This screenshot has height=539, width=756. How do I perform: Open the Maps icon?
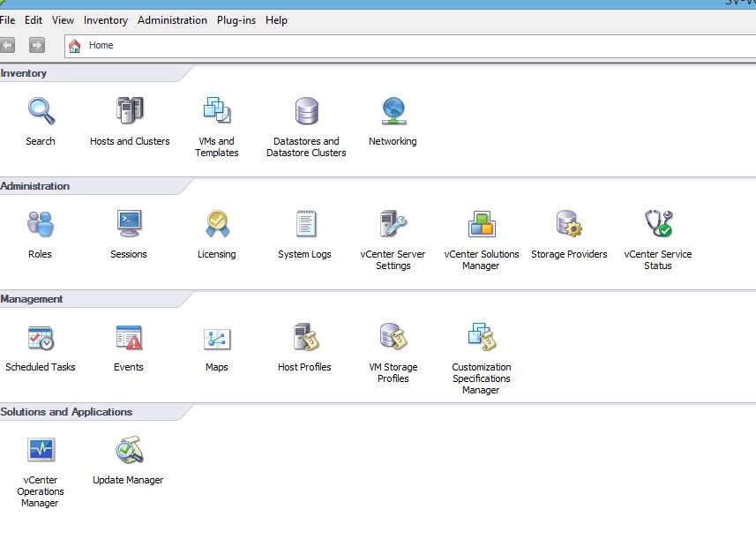coord(217,340)
